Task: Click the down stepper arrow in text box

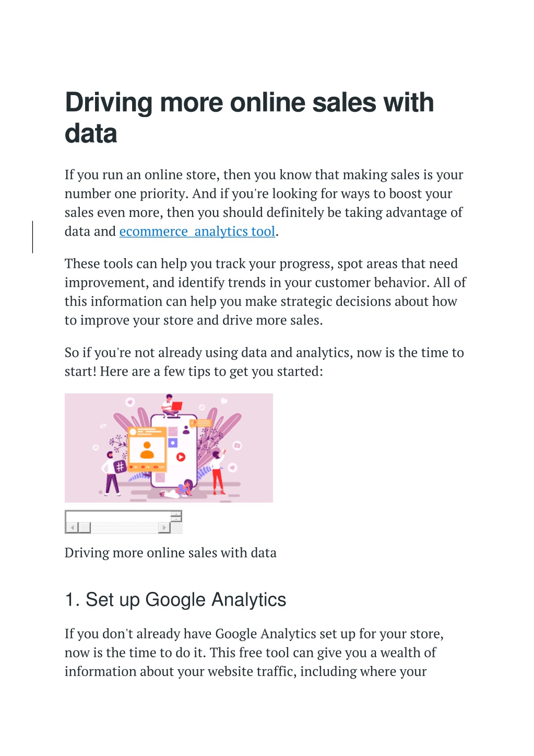Action: pos(176,519)
